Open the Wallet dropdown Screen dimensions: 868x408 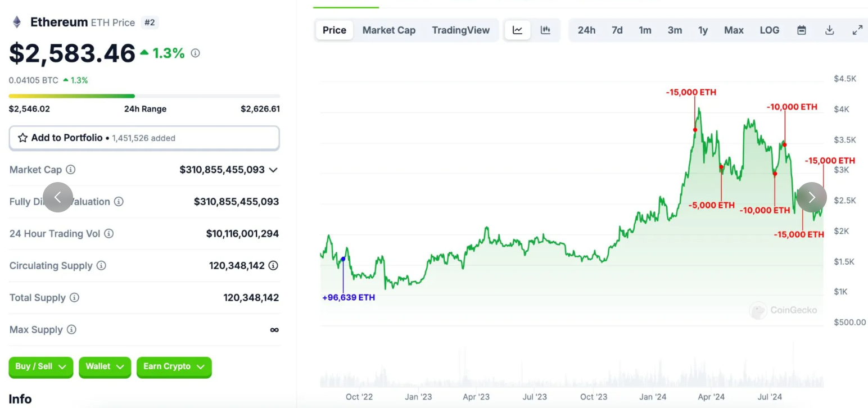click(105, 366)
